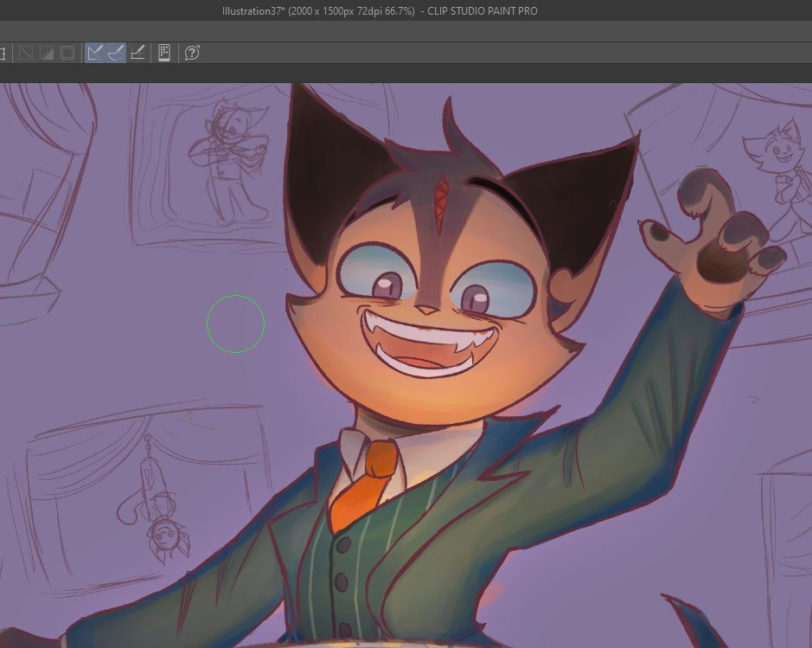Toggle Snap to Special Ruler icon

[116, 53]
